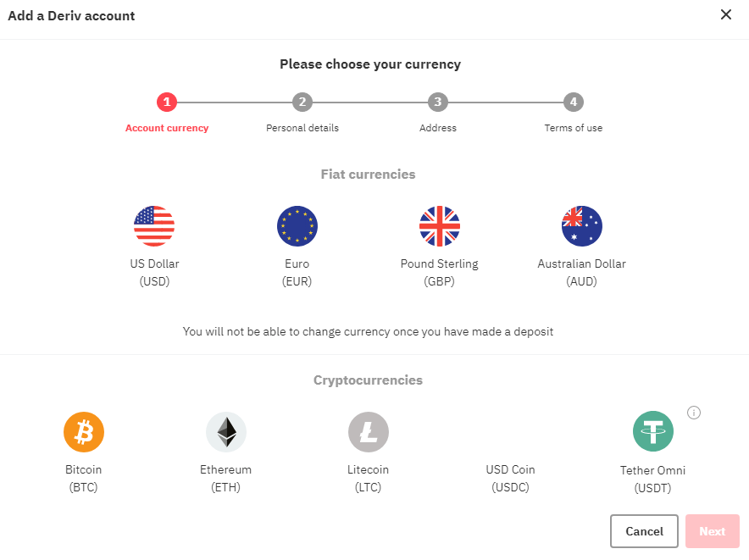The image size is (749, 560).
Task: Select step 1 Account currency
Action: [167, 102]
